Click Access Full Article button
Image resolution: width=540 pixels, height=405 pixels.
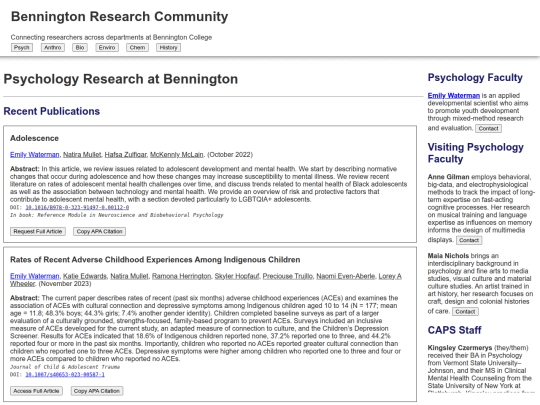(x=37, y=391)
